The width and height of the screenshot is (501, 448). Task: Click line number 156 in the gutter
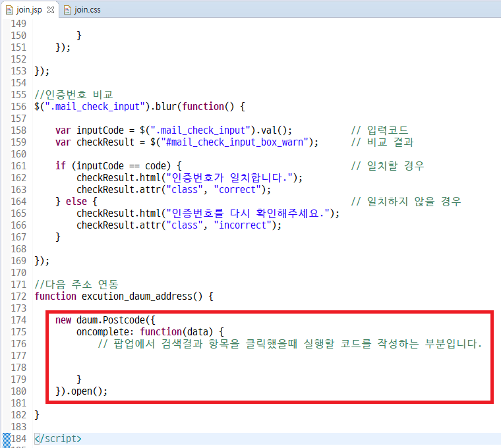click(x=18, y=107)
